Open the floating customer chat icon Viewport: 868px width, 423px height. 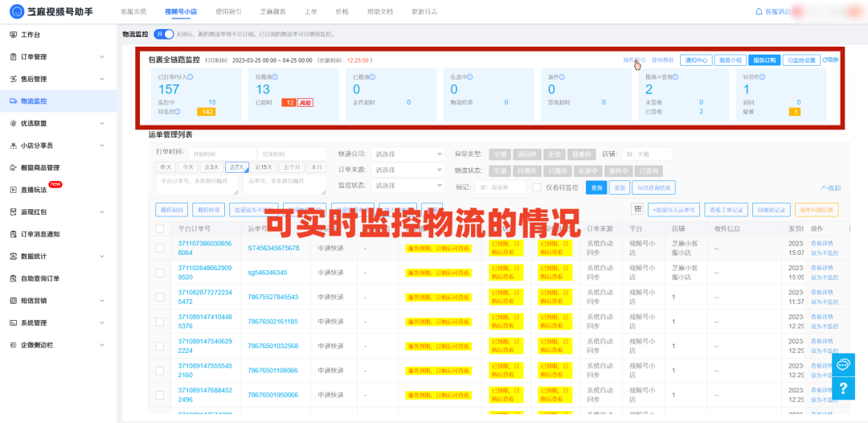[843, 365]
